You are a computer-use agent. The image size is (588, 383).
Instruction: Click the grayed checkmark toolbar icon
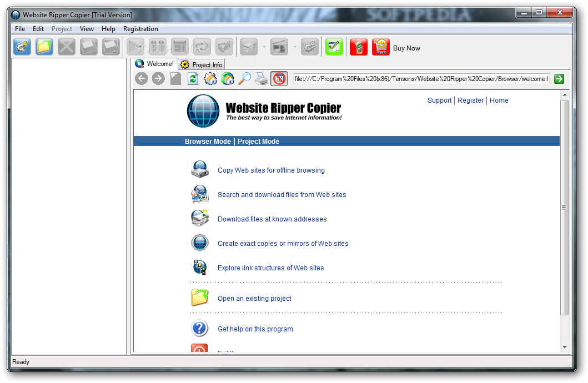point(224,47)
